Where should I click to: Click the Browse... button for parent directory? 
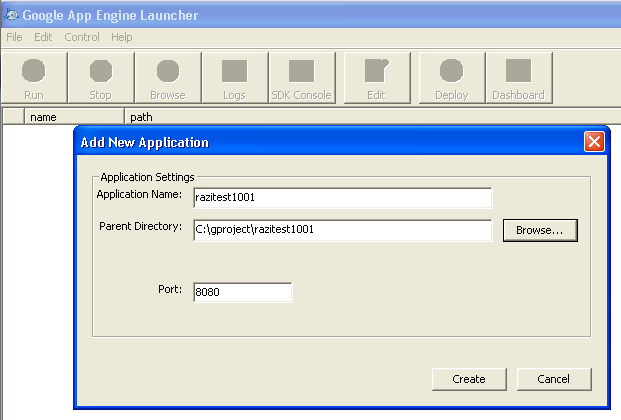(540, 230)
